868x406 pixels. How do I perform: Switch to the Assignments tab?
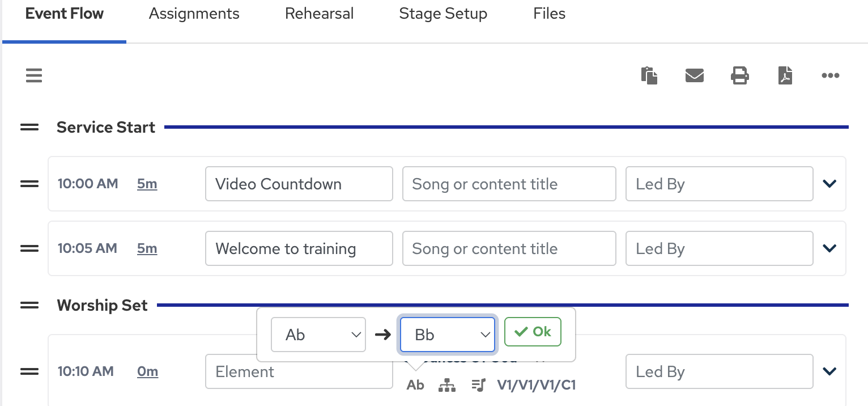[x=194, y=14]
